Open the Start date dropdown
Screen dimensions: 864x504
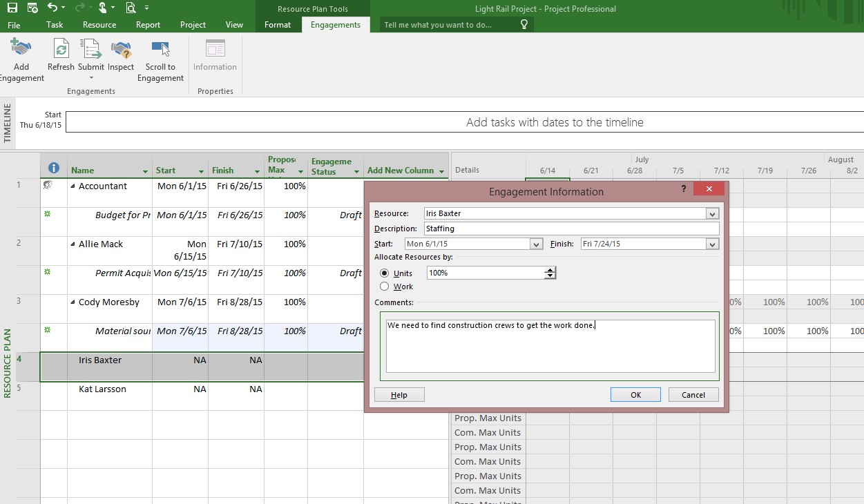[x=536, y=244]
